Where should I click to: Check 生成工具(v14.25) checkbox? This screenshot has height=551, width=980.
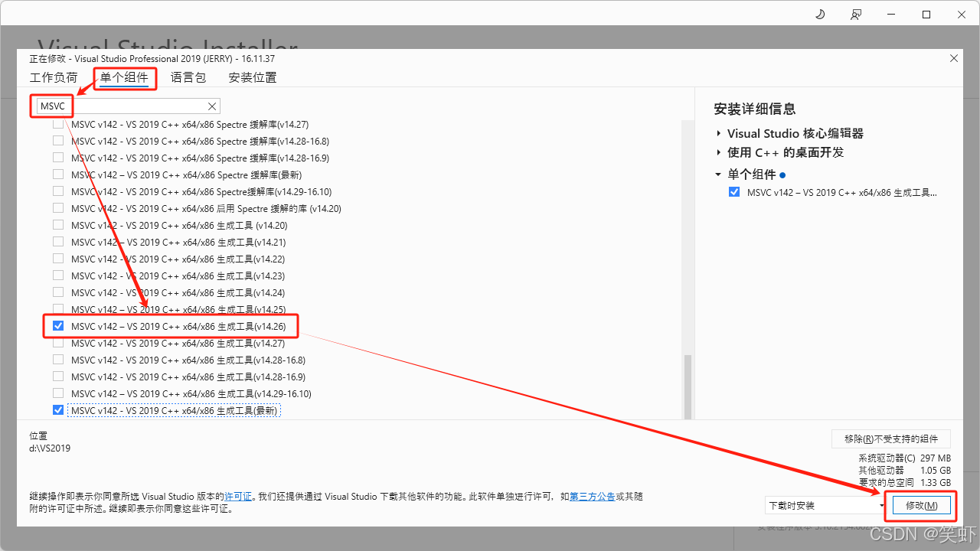(58, 309)
